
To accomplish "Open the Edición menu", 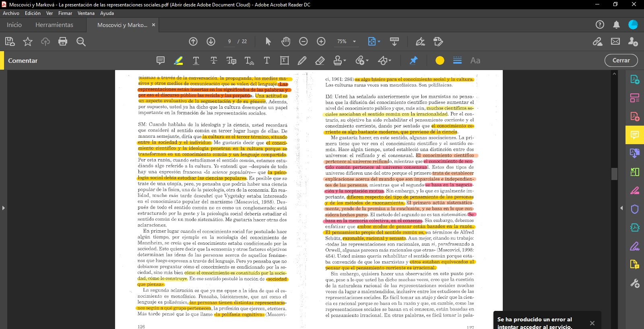I will [x=33, y=13].
